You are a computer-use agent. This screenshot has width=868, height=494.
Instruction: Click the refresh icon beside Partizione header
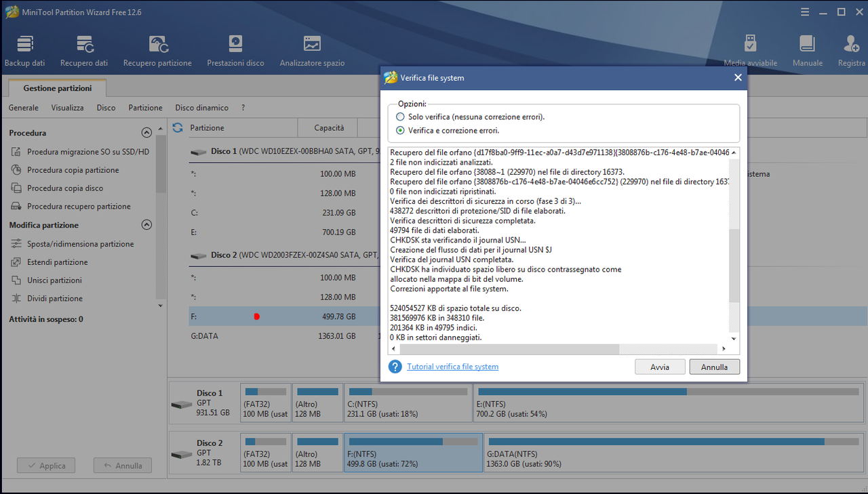tap(178, 127)
